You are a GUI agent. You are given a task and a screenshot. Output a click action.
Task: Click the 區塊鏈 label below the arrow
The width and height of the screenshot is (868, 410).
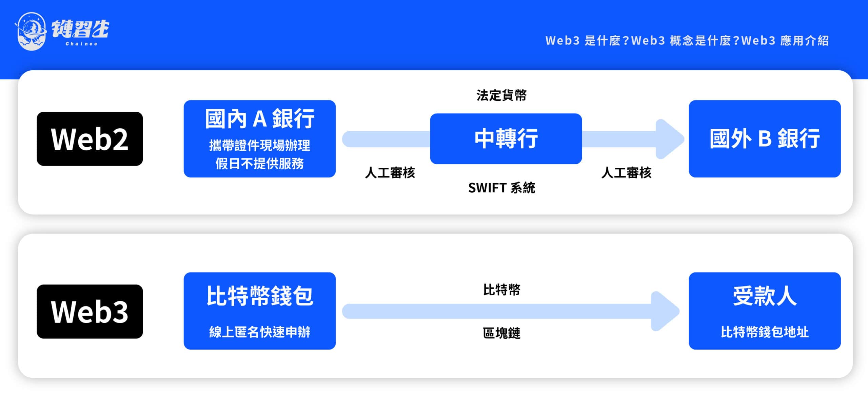point(501,333)
